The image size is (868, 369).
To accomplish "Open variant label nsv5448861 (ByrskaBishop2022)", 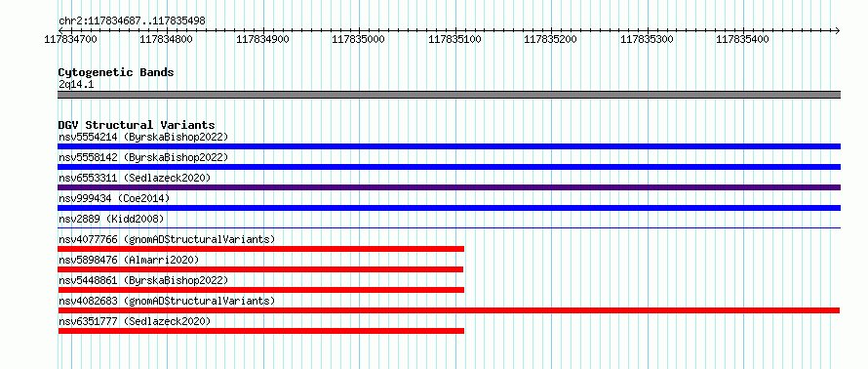I will [x=142, y=280].
